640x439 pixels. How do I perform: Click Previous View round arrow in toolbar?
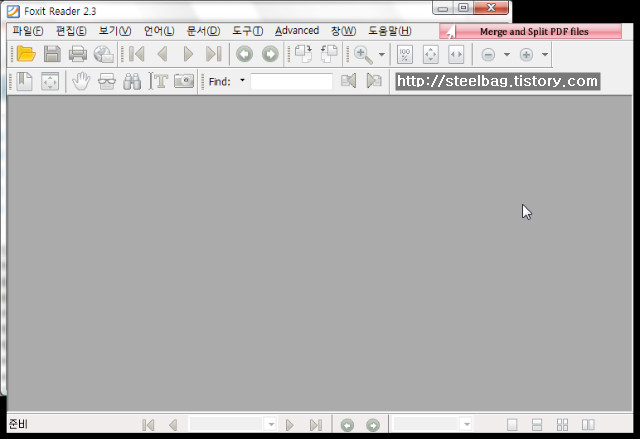244,54
